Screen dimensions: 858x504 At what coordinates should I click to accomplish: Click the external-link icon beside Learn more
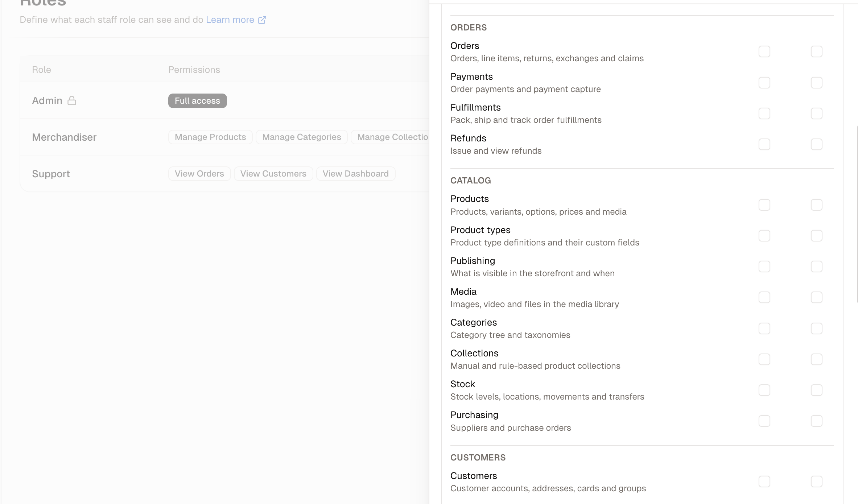tap(262, 20)
